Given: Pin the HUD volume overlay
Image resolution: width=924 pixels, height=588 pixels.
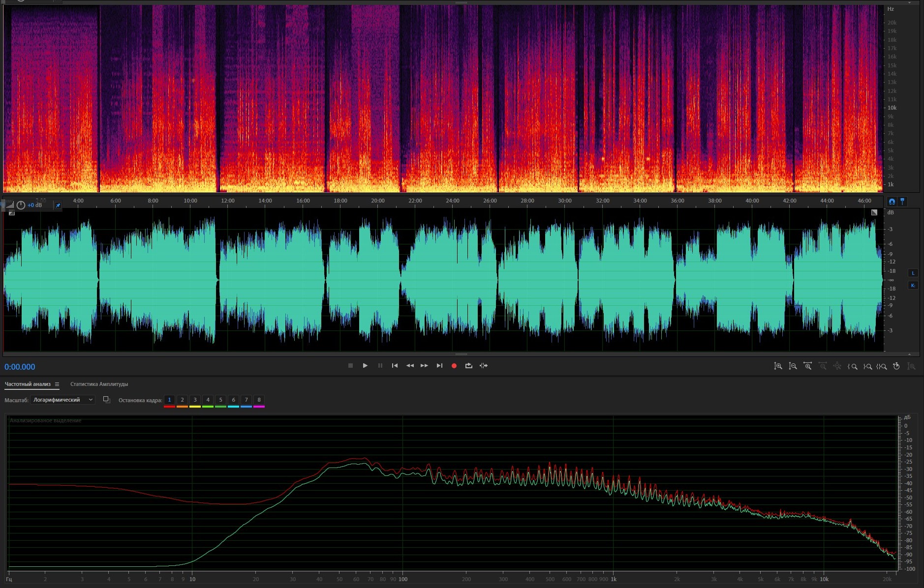Looking at the screenshot, I should point(58,206).
